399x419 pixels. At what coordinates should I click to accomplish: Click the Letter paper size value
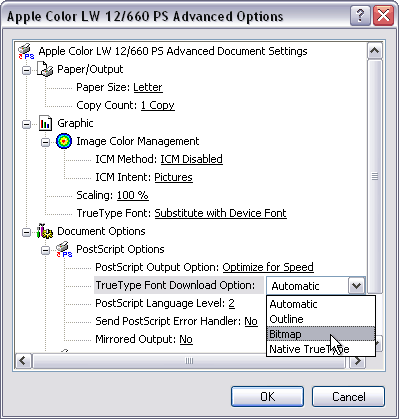coord(148,87)
